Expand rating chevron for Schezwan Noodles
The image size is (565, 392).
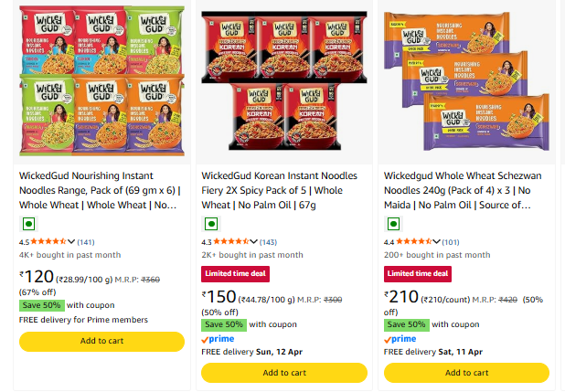coord(438,241)
